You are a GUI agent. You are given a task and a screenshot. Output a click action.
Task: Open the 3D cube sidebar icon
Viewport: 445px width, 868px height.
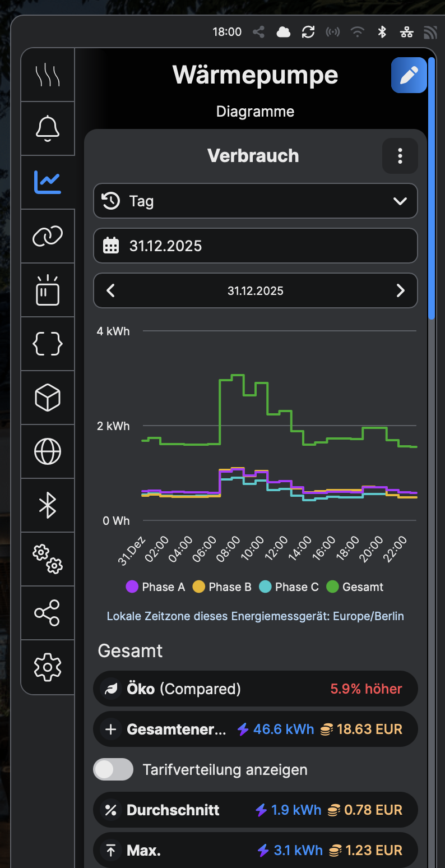tap(48, 398)
